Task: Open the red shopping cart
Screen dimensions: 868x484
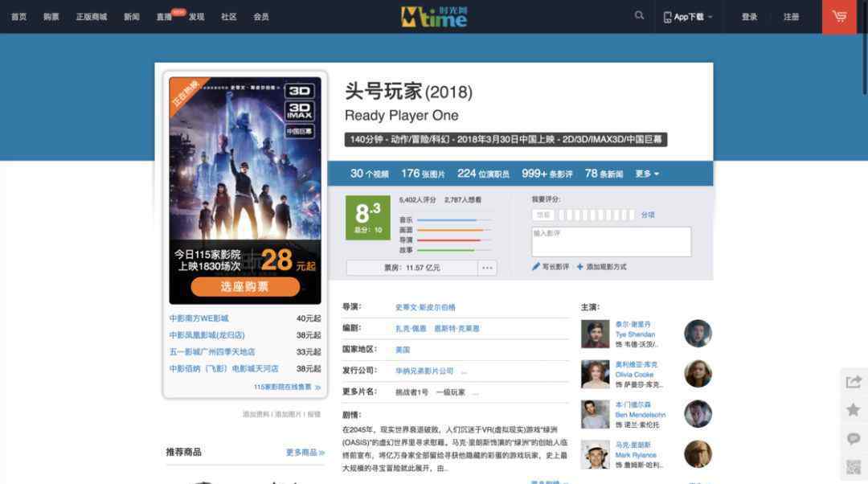Action: (839, 17)
